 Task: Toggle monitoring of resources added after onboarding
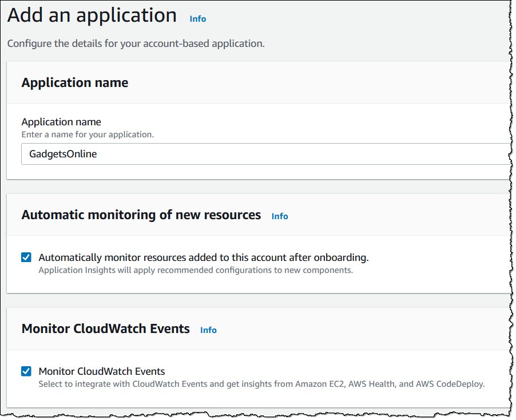tap(26, 257)
